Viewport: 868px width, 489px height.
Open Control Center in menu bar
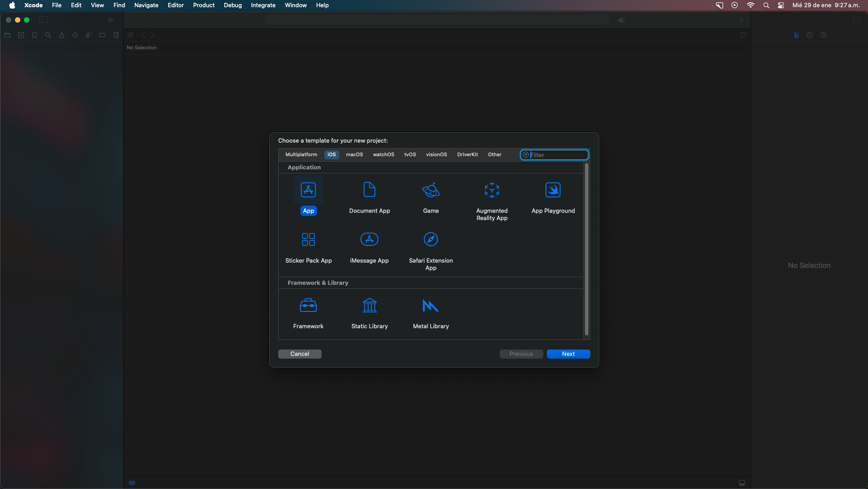[x=781, y=5]
